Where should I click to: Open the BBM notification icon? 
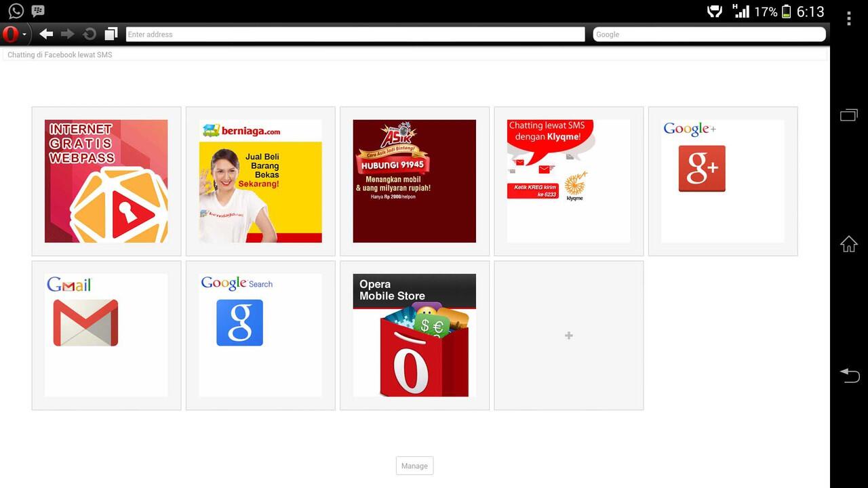point(38,11)
